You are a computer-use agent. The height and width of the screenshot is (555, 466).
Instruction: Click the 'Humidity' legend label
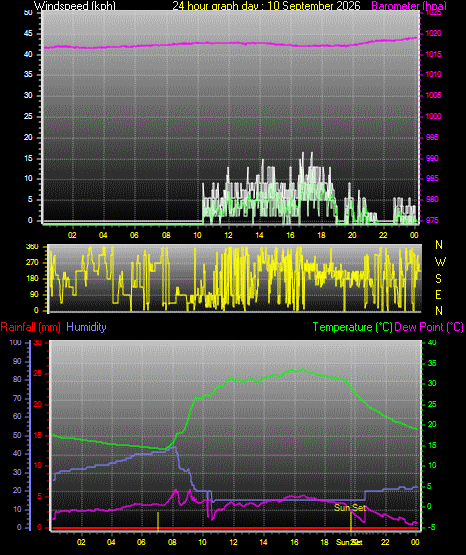[86, 327]
